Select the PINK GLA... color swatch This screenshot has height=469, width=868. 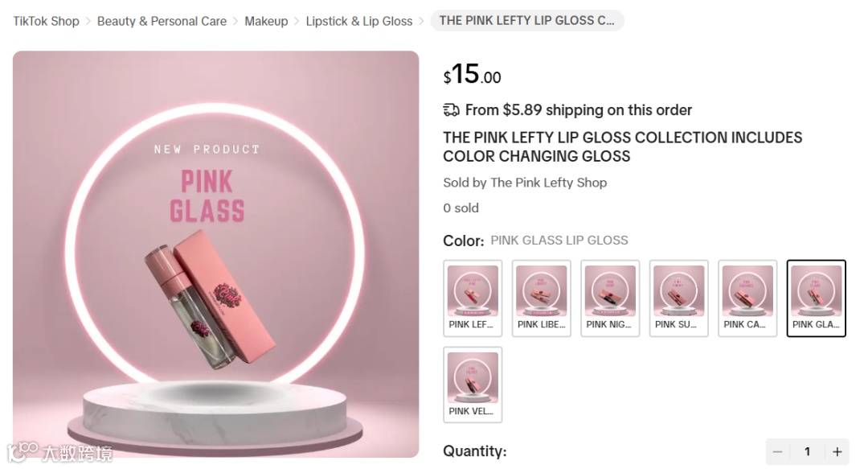pyautogui.click(x=817, y=298)
